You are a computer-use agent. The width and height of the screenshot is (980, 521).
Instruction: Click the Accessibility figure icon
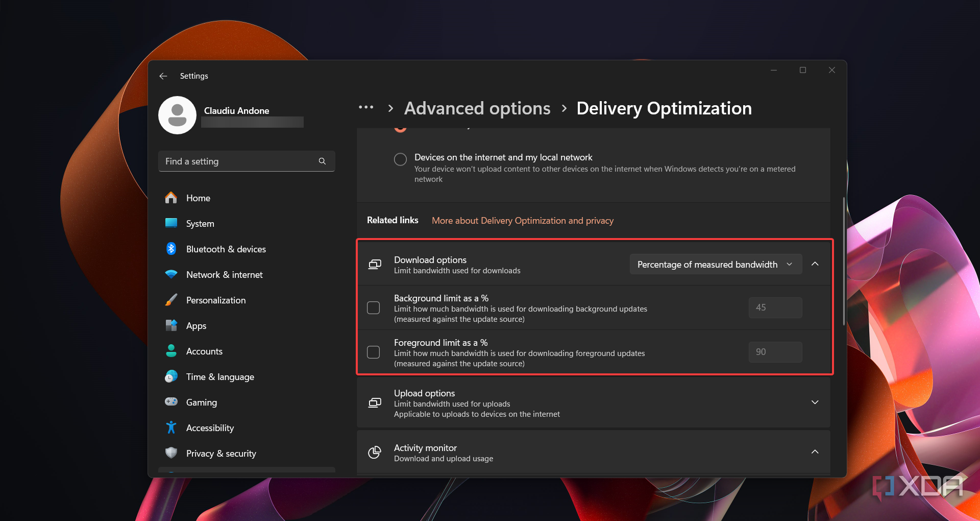point(171,428)
